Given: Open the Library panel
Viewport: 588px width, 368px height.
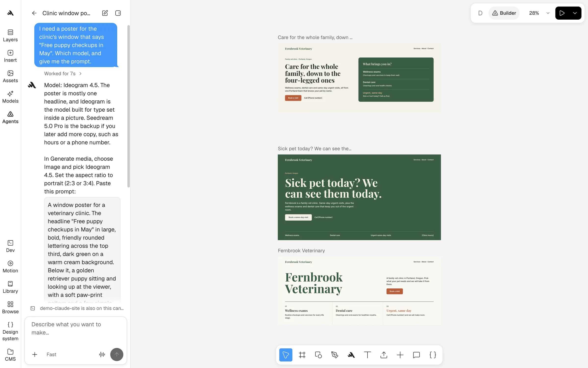Looking at the screenshot, I should (10, 287).
